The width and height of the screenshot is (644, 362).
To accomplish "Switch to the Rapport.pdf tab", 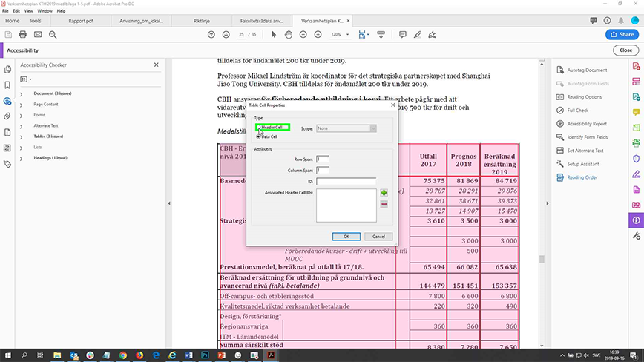I will 81,21.
